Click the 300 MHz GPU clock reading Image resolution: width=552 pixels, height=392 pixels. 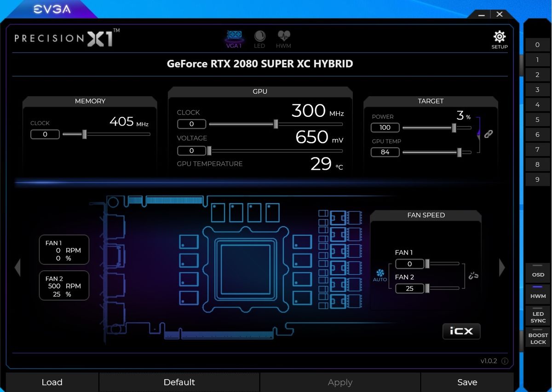click(x=317, y=111)
